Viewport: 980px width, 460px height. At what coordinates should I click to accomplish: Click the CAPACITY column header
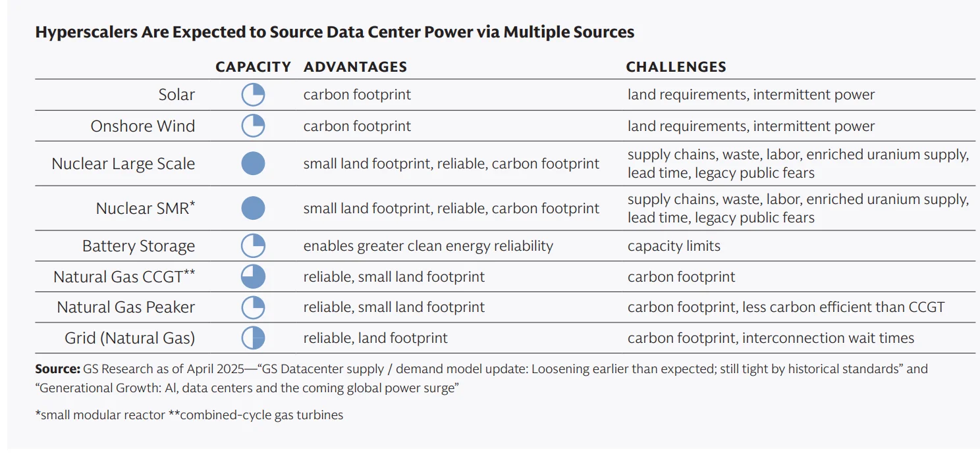pyautogui.click(x=253, y=67)
